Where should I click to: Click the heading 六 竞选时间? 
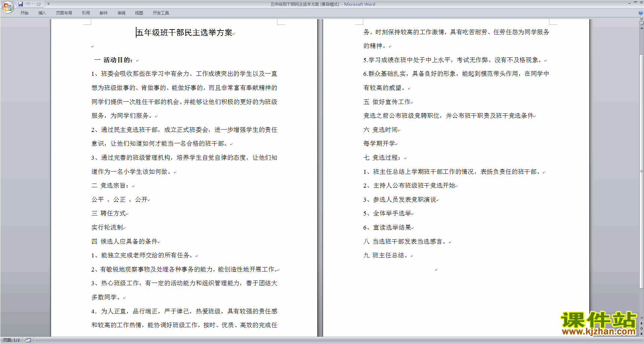pyautogui.click(x=381, y=130)
